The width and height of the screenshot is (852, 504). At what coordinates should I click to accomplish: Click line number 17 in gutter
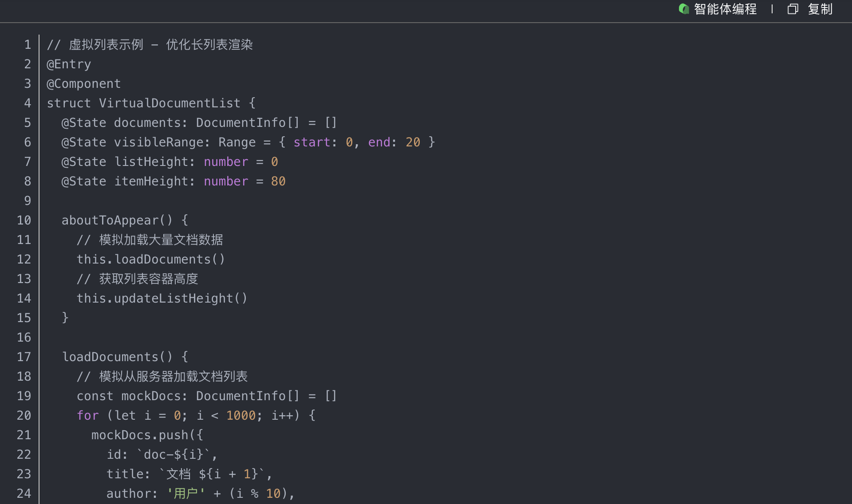(24, 357)
